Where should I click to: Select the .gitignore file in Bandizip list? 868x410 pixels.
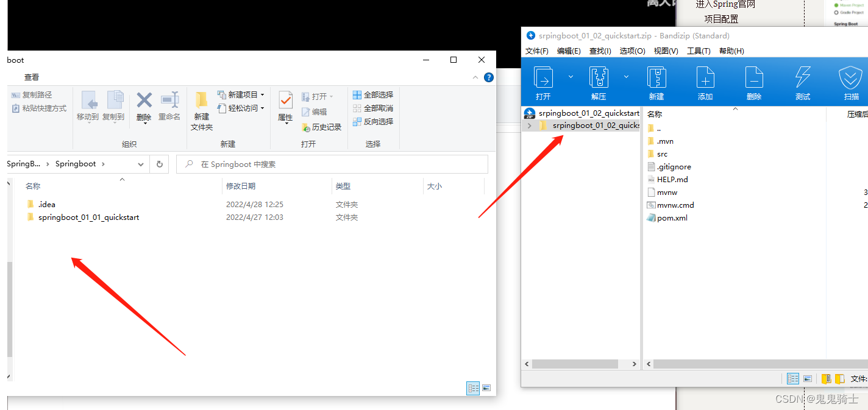coord(669,167)
